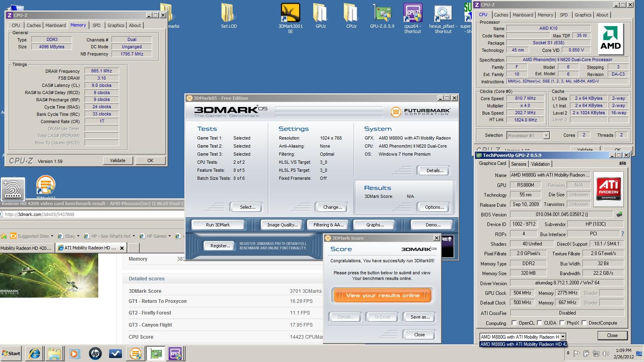Image resolution: width=644 pixels, height=362 pixels.
Task: Click the fingerprint keyboard gadget icon
Action: 13,189
